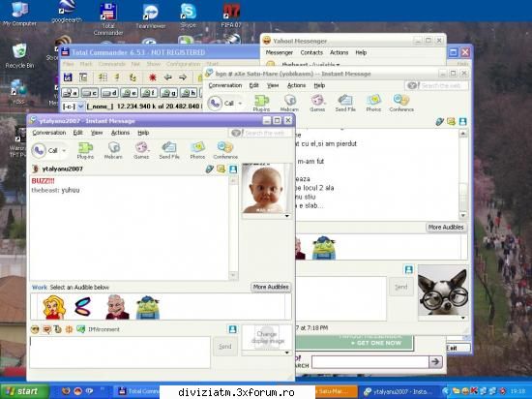532x399 pixels.
Task: Click the floppy disk icon in Total Commander toolbar
Action: pyautogui.click(x=68, y=77)
